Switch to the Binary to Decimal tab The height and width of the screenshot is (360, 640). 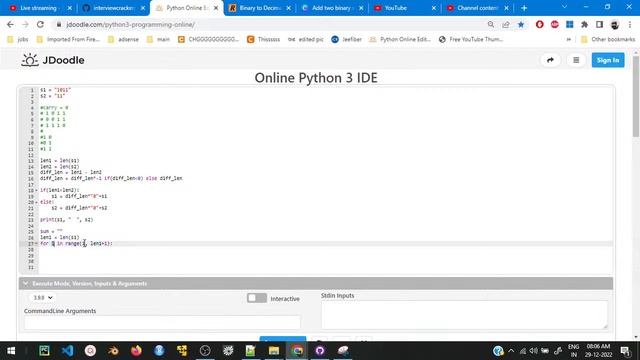tap(260, 8)
